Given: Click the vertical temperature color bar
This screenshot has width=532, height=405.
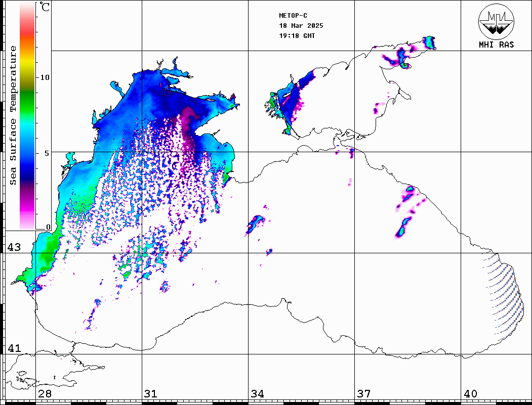Looking at the screenshot, I should [27, 116].
